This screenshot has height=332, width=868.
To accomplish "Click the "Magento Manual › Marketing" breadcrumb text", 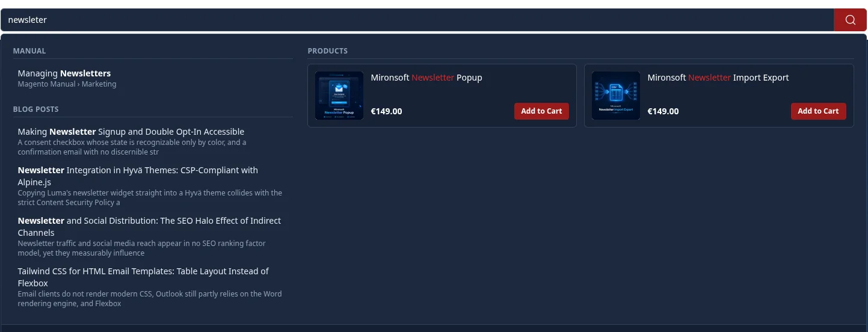I will [x=67, y=84].
